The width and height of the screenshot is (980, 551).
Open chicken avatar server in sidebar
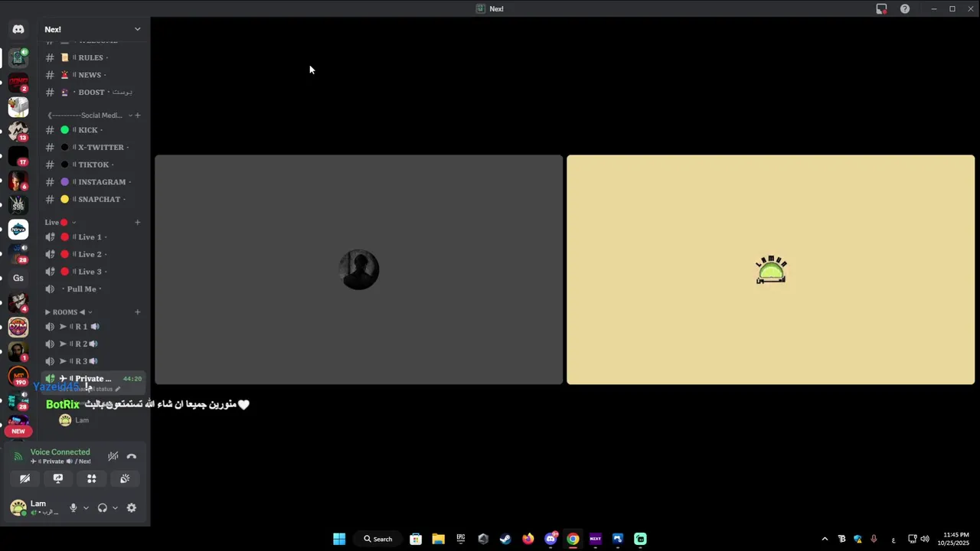pos(18,106)
